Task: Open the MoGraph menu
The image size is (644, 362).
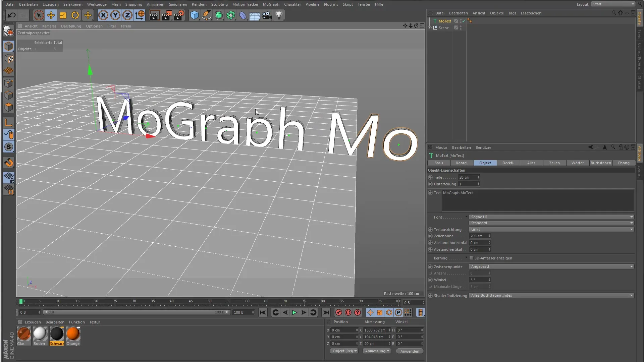Action: (x=271, y=4)
